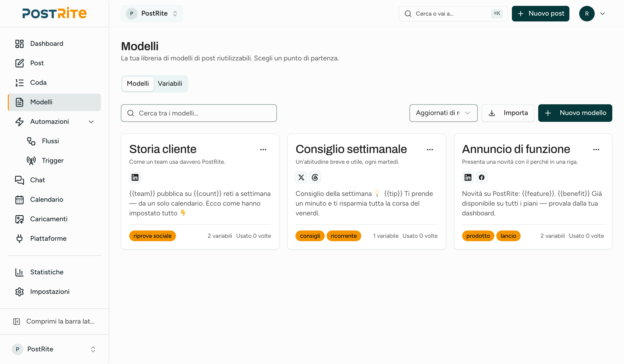This screenshot has width=624, height=364.
Task: Click LinkedIn icon on Annuncio di funzione card
Action: pyautogui.click(x=468, y=178)
